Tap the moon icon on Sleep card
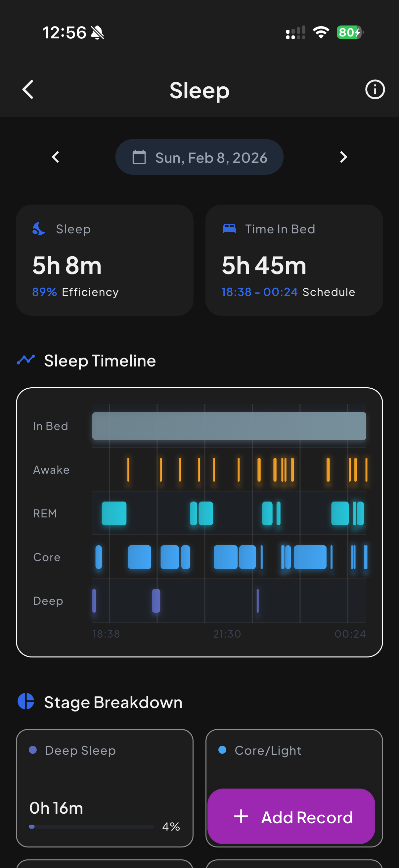 tap(39, 229)
